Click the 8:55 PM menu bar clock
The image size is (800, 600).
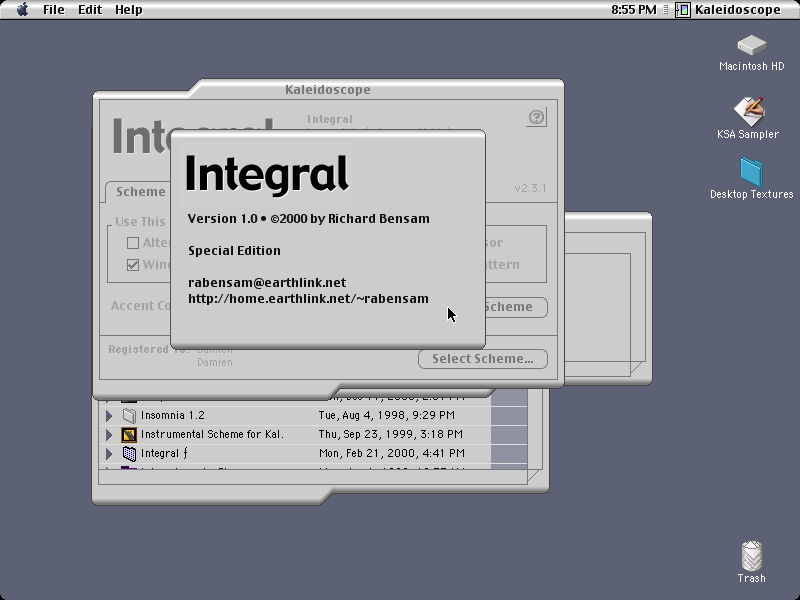(x=634, y=10)
